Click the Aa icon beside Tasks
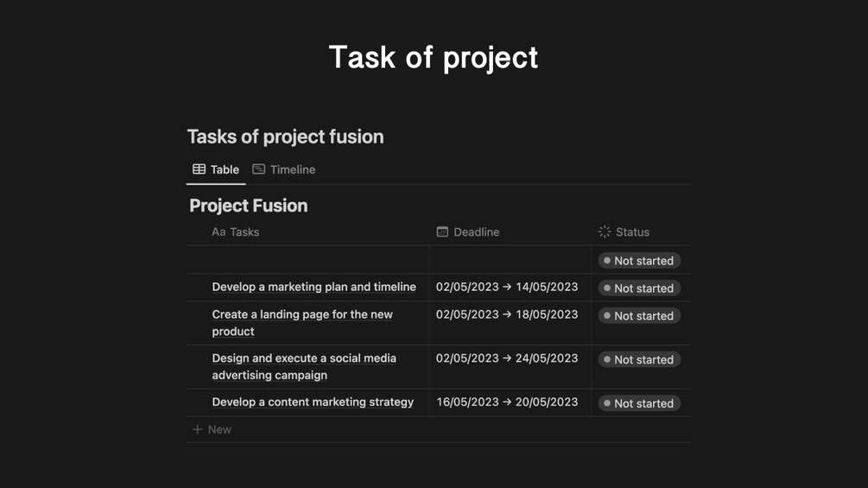868x488 pixels. pyautogui.click(x=219, y=231)
